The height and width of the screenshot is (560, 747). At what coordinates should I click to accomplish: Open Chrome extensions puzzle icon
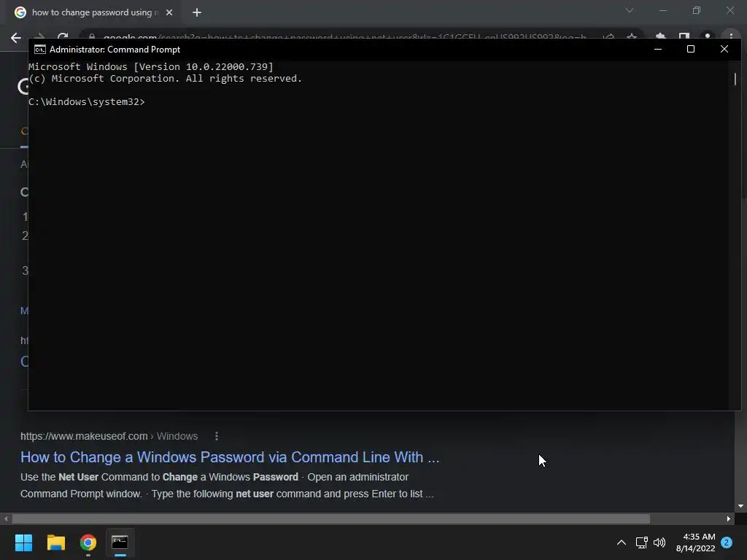pyautogui.click(x=660, y=36)
